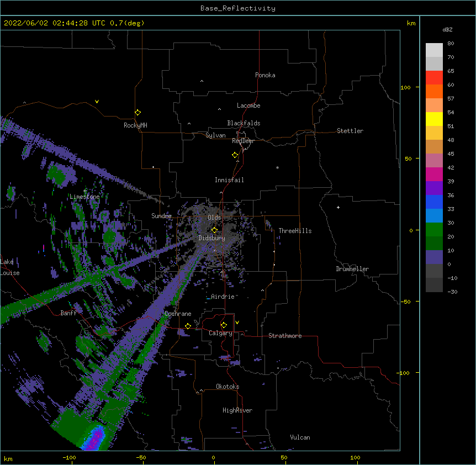The height and width of the screenshot is (465, 476).
Task: Click the Calgary city label
Action: click(x=220, y=333)
